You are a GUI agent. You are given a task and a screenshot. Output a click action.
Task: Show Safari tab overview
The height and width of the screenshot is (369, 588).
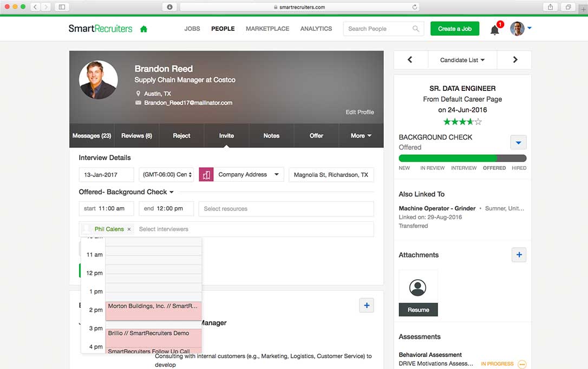(568, 6)
